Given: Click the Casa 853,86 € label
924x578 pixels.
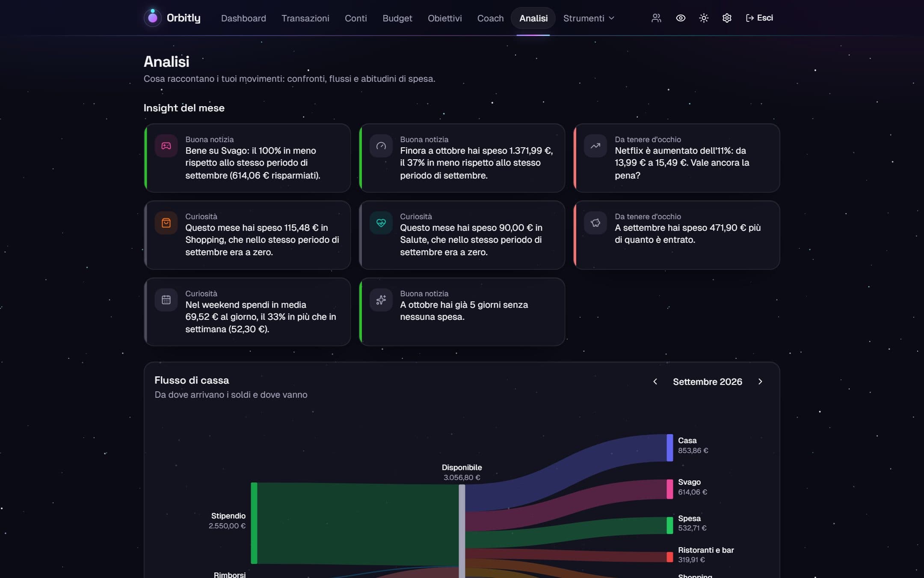Looking at the screenshot, I should [x=693, y=445].
